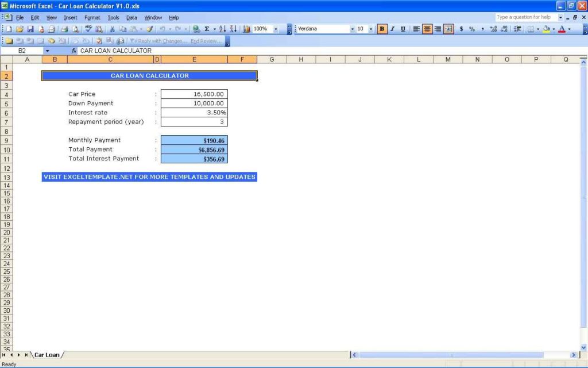
Task: Open the Edit menu
Action: coord(35,18)
